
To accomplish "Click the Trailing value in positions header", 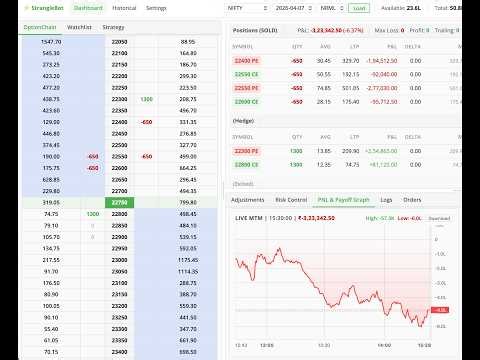I will click(458, 30).
